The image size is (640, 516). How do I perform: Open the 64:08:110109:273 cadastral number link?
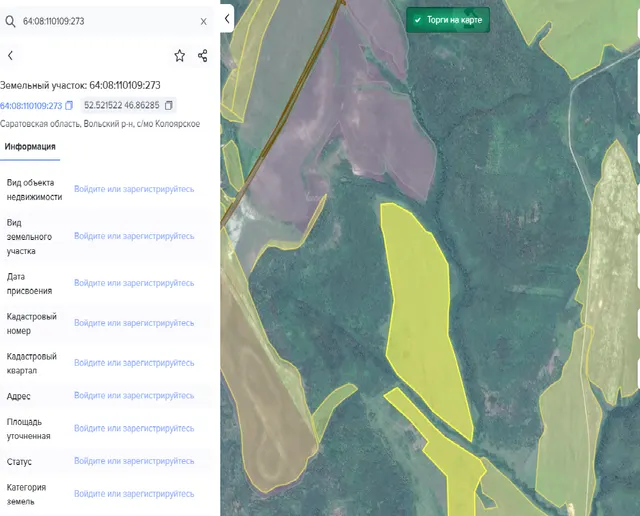pos(31,106)
